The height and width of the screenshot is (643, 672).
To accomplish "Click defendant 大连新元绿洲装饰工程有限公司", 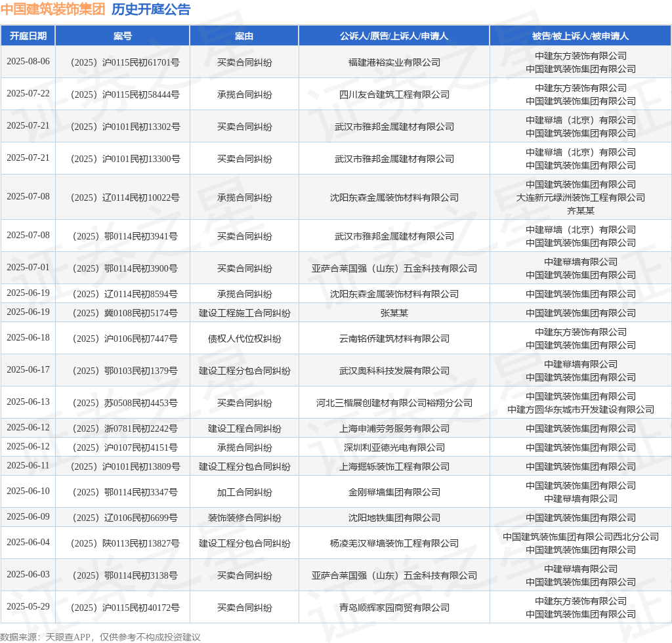I will pos(581,197).
